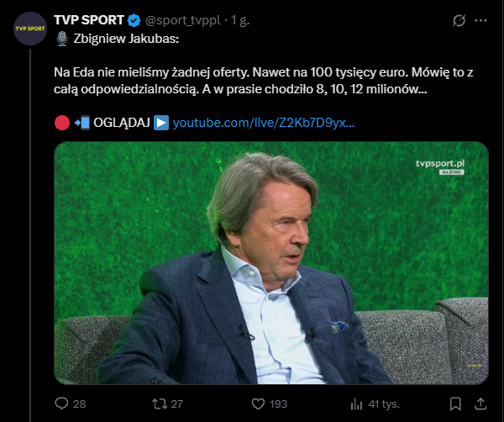Repost the tweet via the retweet icon
The height and width of the screenshot is (422, 504).
coord(155,404)
